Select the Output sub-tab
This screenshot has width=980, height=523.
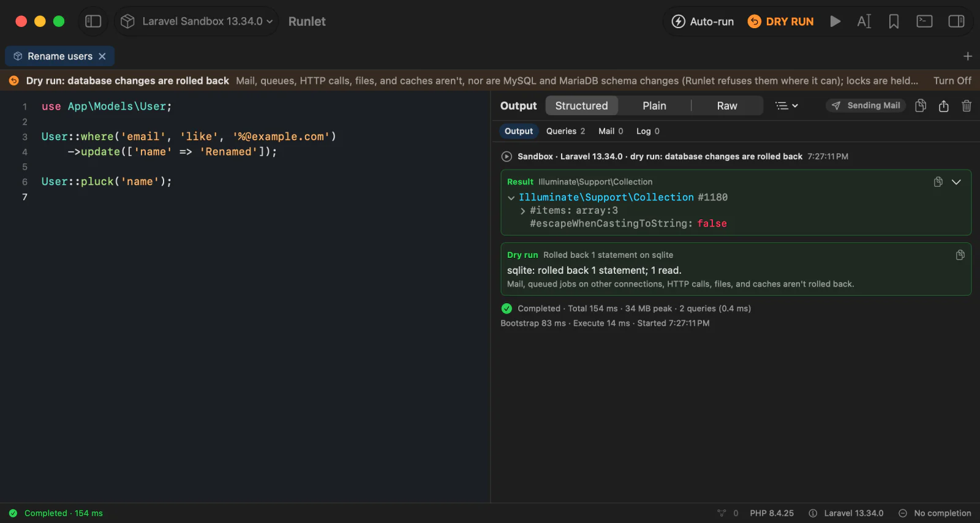pos(519,131)
